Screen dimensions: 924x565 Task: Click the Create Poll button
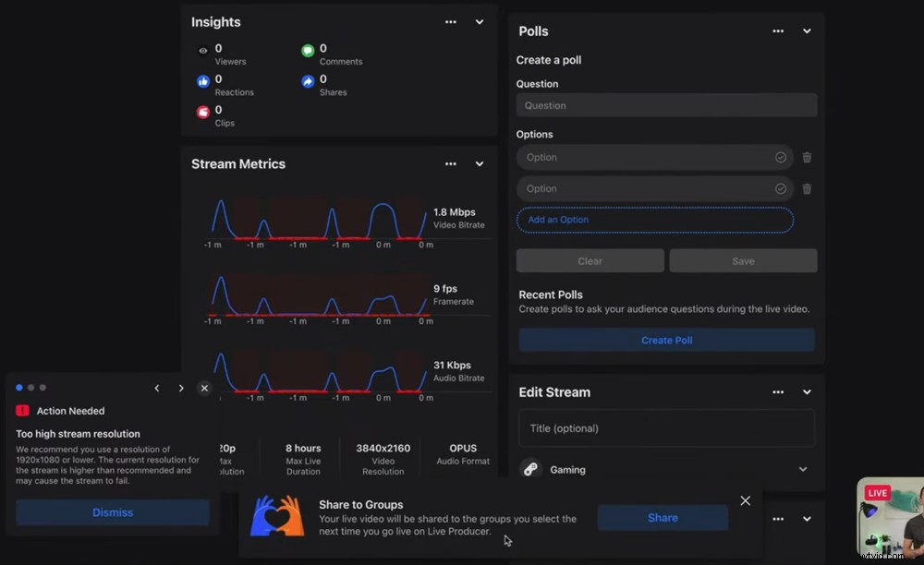tap(666, 341)
